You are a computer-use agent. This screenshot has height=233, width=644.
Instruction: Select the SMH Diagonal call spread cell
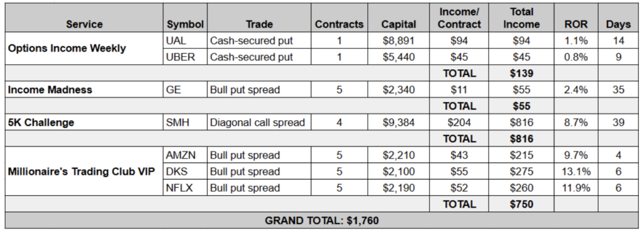[x=259, y=122]
